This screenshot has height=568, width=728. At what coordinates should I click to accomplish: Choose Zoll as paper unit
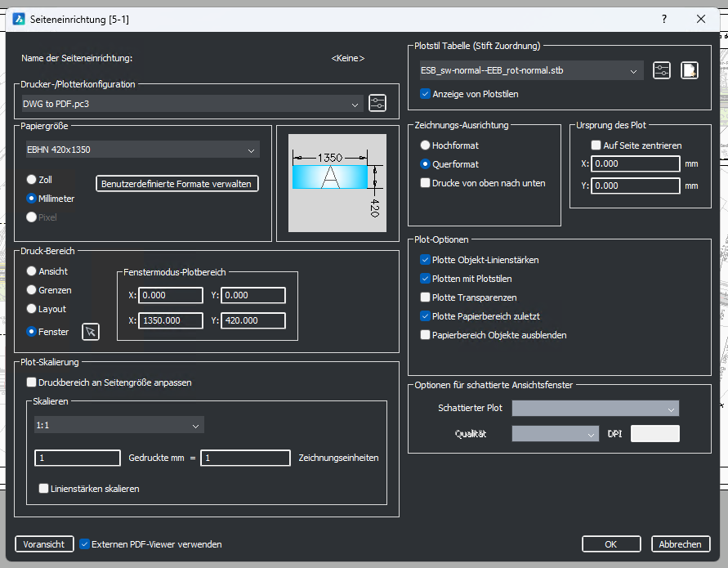pyautogui.click(x=32, y=179)
